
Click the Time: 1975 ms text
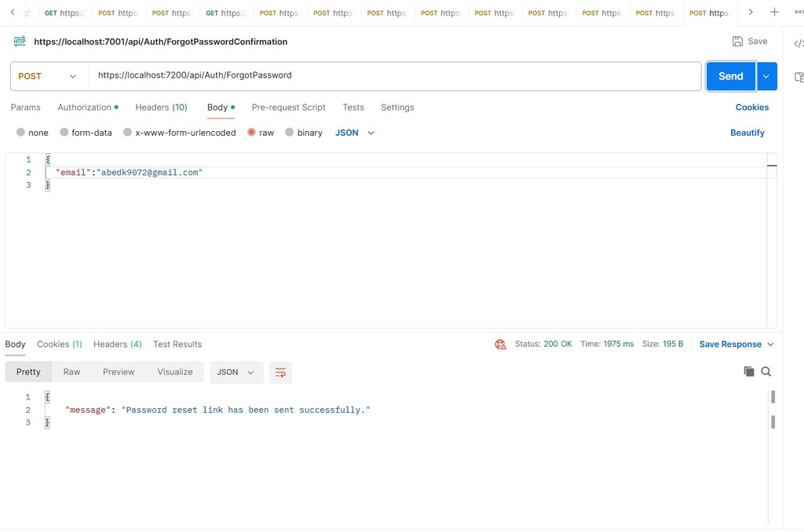tap(607, 344)
